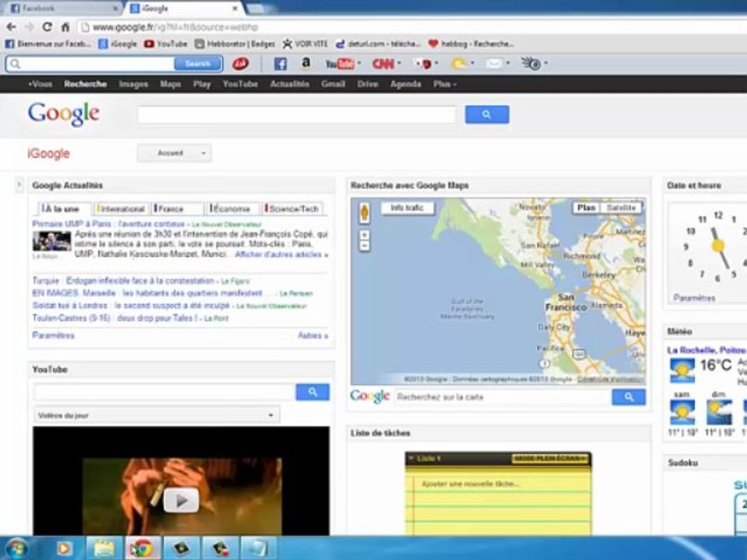
Task: Click the blue Google search magnifier button
Action: click(x=487, y=114)
